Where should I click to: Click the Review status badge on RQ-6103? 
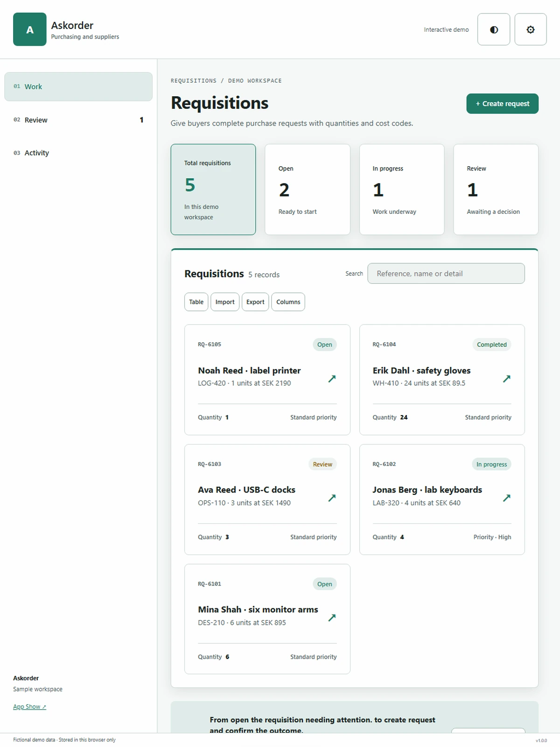(322, 465)
